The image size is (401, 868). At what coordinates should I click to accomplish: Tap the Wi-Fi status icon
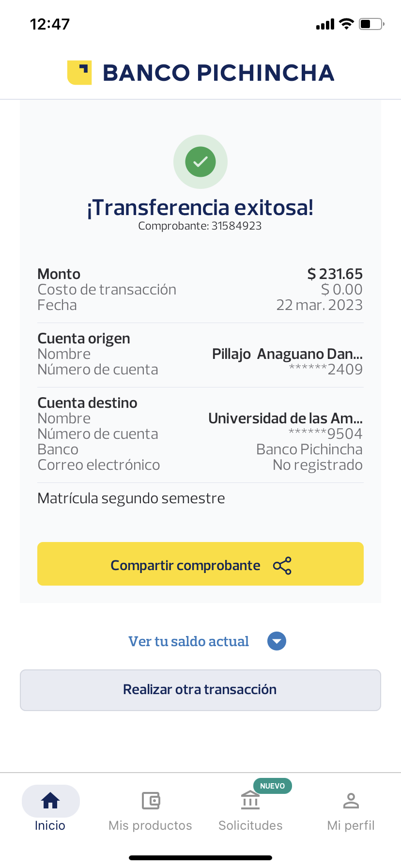[x=346, y=24]
